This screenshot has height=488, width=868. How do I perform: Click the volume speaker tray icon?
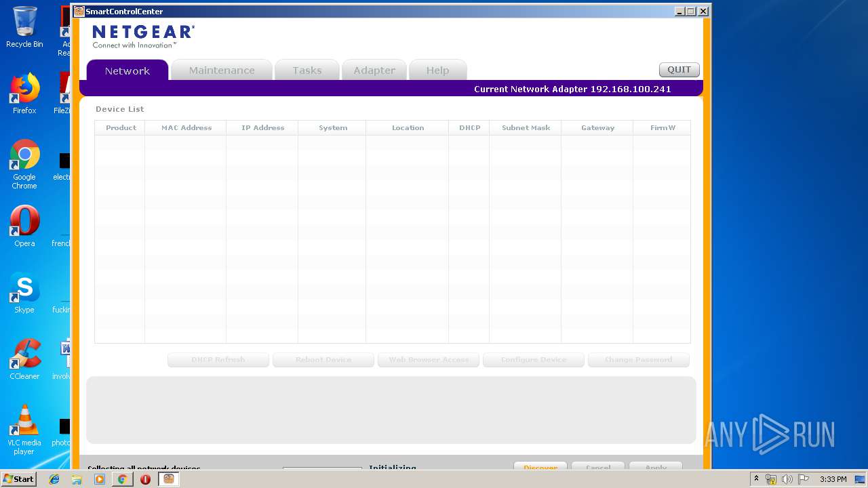tap(787, 479)
